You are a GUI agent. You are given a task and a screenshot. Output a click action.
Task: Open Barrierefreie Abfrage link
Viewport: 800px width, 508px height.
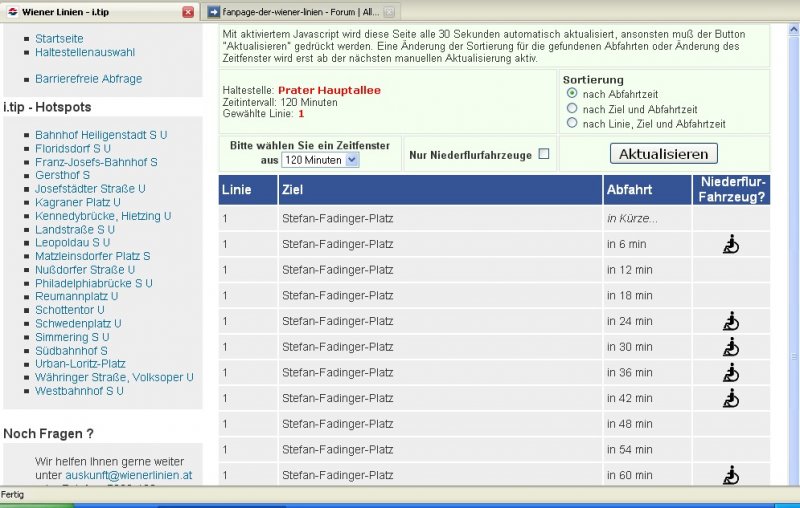click(88, 79)
